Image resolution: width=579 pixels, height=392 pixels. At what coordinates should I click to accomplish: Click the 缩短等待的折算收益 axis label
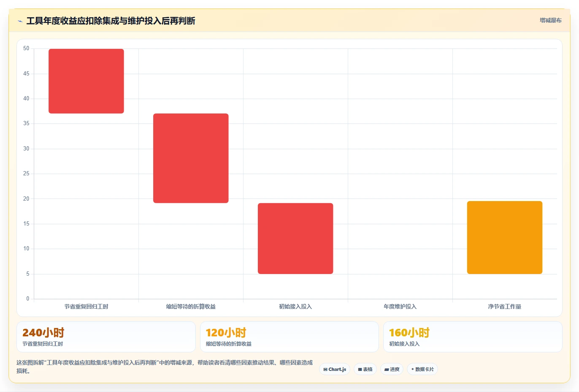(191, 306)
